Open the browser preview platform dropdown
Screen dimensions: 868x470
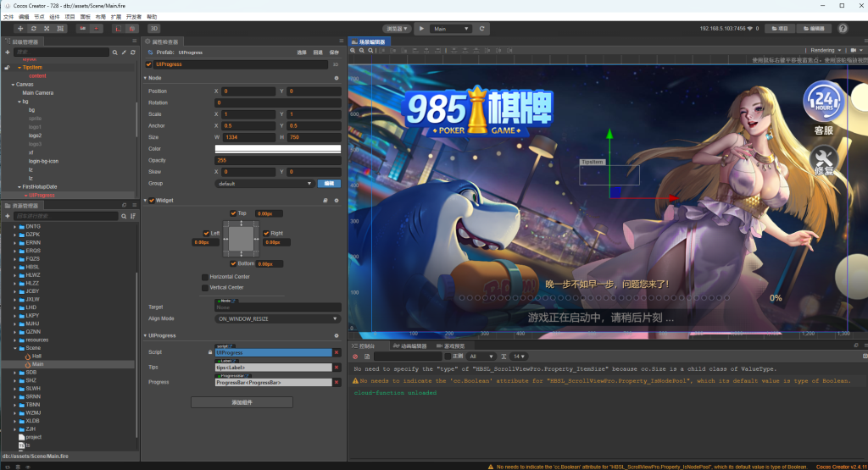(397, 29)
